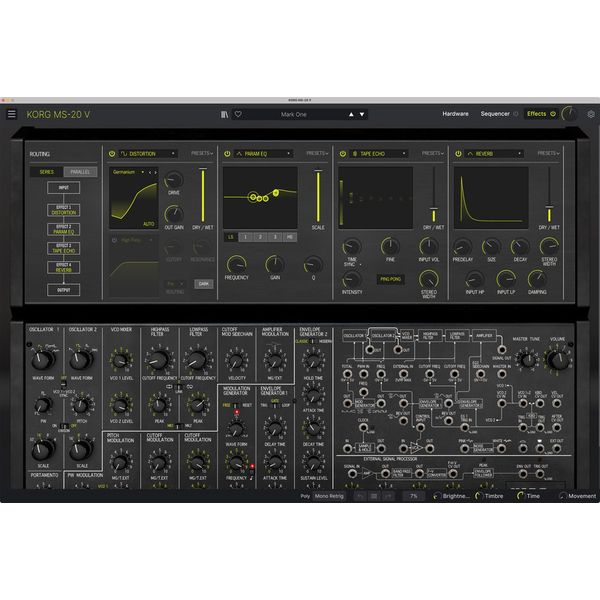The height and width of the screenshot is (600, 600).
Task: Open settings gear in top bar
Action: (591, 114)
